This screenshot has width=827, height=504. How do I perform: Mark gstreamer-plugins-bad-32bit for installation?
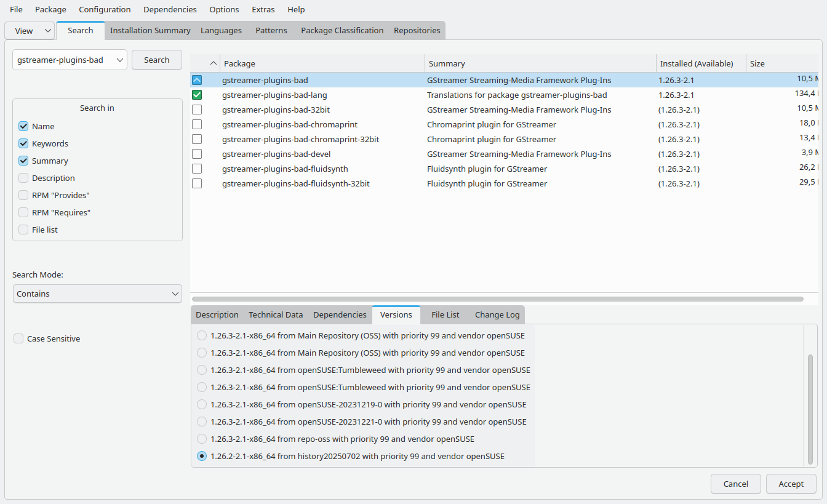[197, 110]
